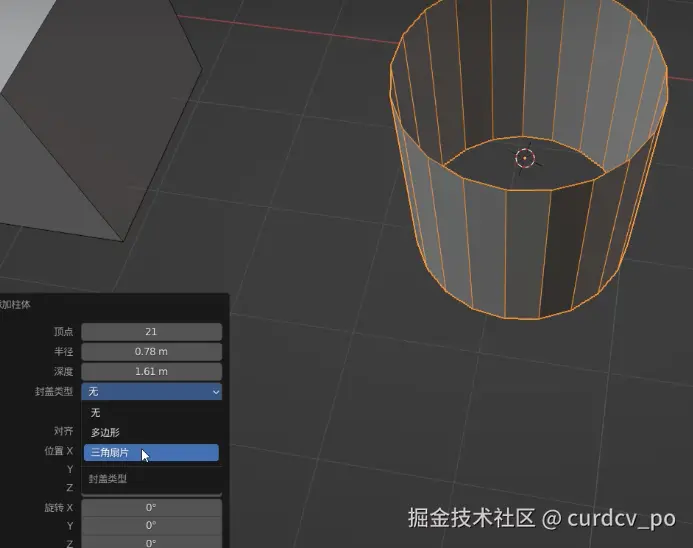The image size is (693, 548).
Task: Choose 无 in the cap type list
Action: tap(151, 413)
